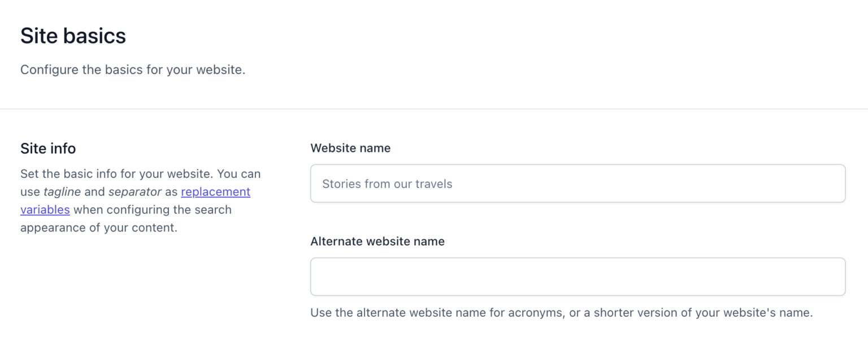Image resolution: width=868 pixels, height=341 pixels.
Task: Click the Site basics page heading
Action: click(x=73, y=36)
